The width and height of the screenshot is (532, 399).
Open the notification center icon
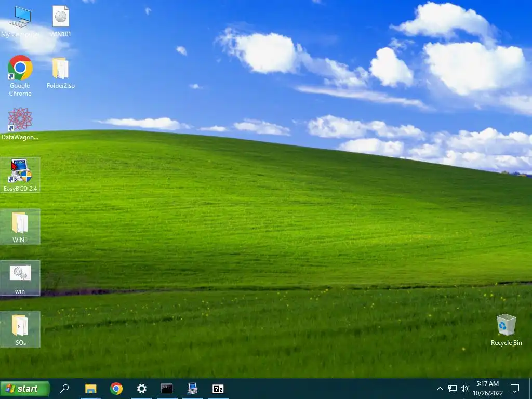(515, 389)
